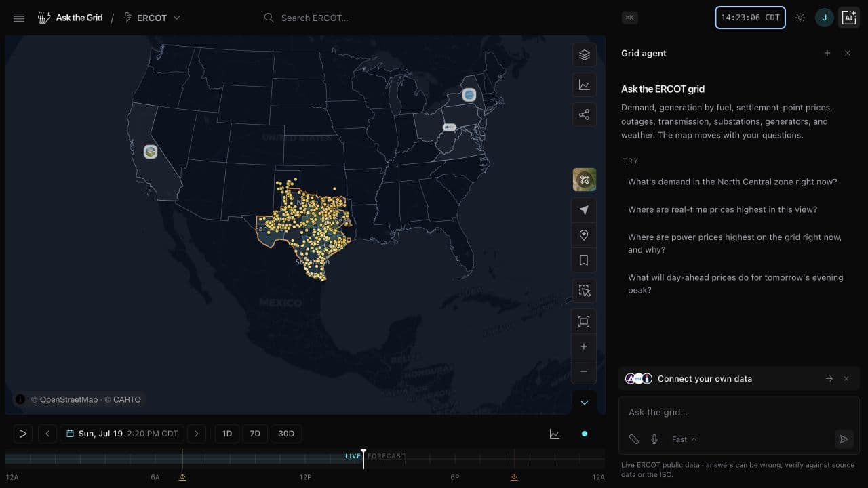The width and height of the screenshot is (868, 488).
Task: Open the ERCOT grid selector dropdown
Action: (x=152, y=18)
